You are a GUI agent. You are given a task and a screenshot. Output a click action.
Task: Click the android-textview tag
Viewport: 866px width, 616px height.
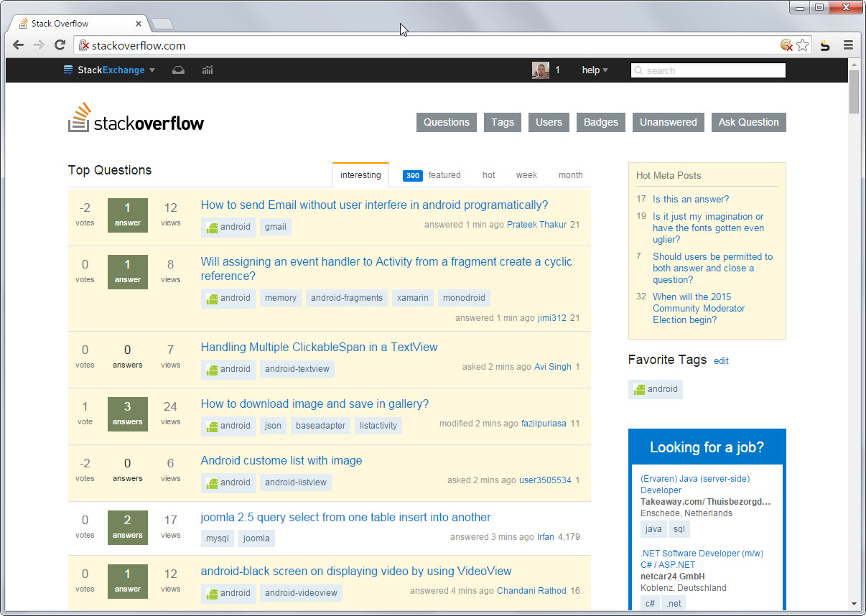click(297, 369)
